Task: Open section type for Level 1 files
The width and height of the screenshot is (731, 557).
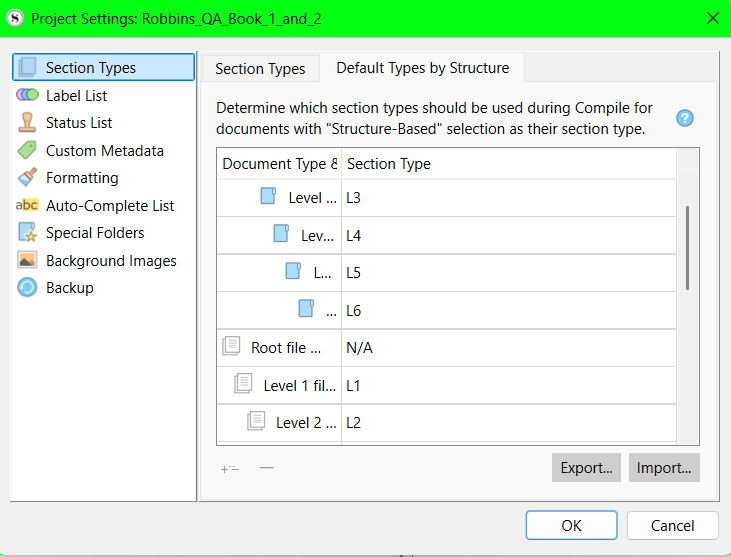Action: coord(509,385)
